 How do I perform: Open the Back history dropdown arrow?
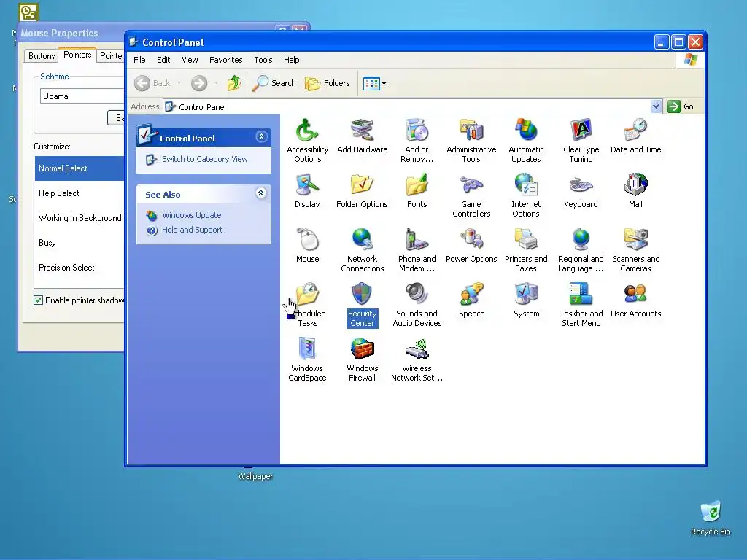point(179,83)
